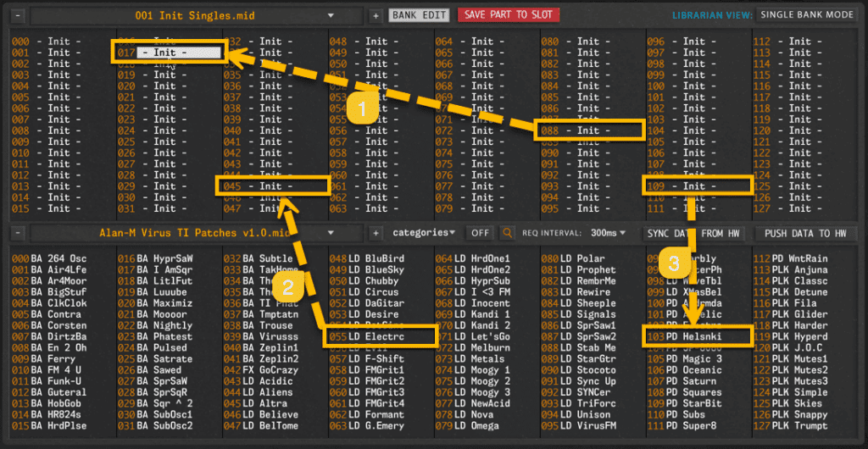The image size is (868, 449).
Task: Toggle the OFF switch next to categories
Action: point(480,233)
